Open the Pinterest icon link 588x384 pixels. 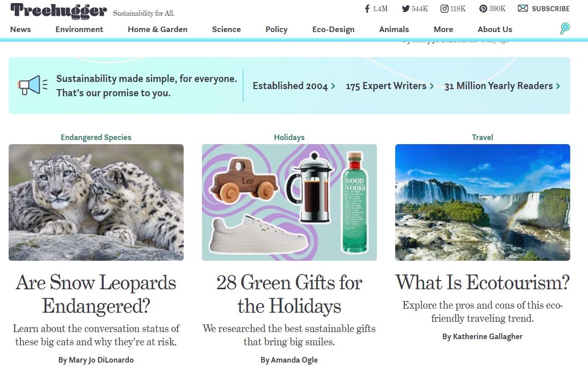[x=483, y=9]
